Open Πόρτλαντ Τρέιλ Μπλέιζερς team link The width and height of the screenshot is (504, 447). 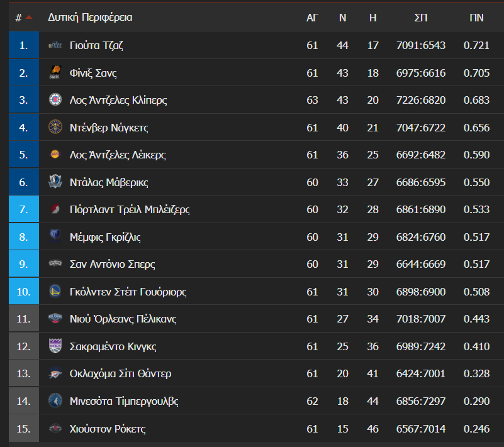point(130,209)
